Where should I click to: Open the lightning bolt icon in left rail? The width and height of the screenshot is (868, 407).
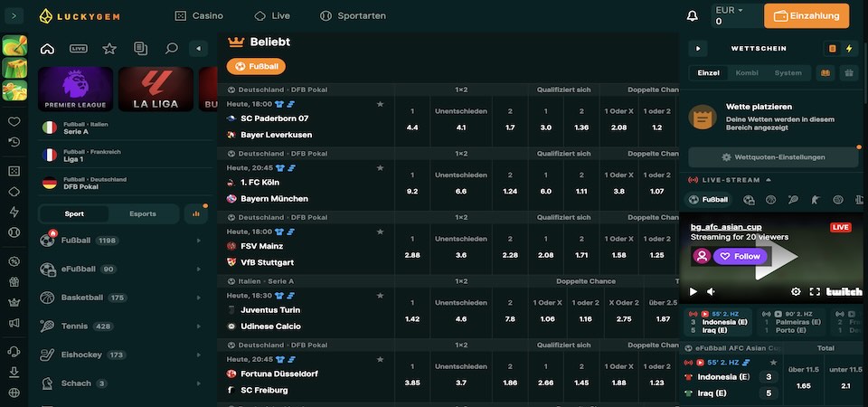click(x=14, y=212)
